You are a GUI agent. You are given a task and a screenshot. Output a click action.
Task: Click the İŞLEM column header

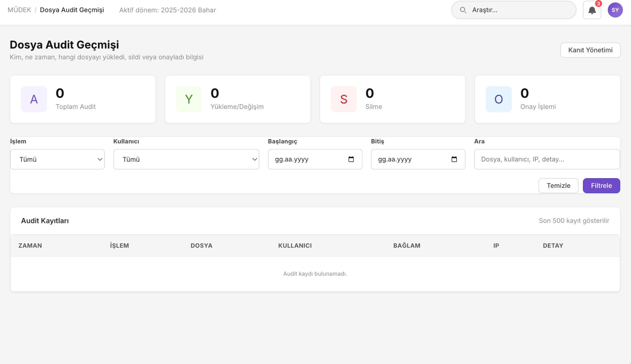pyautogui.click(x=120, y=246)
